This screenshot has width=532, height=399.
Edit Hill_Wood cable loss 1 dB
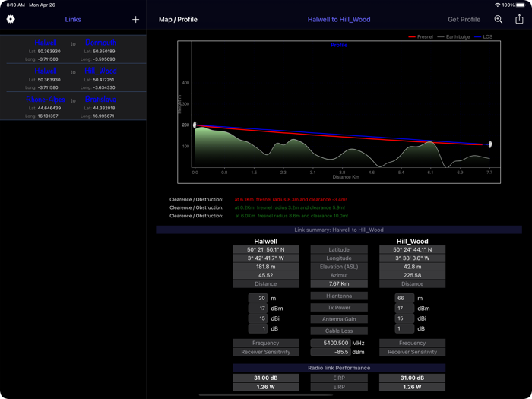[x=404, y=329]
